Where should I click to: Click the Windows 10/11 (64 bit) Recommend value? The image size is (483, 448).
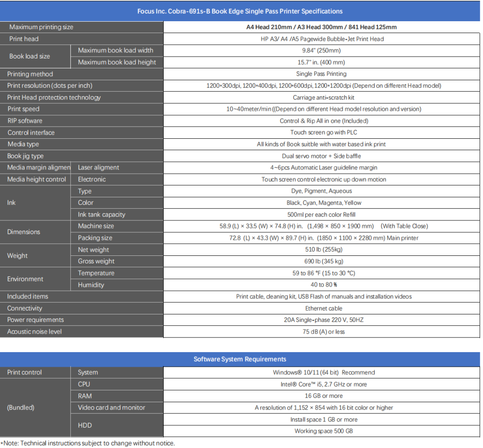(x=324, y=372)
